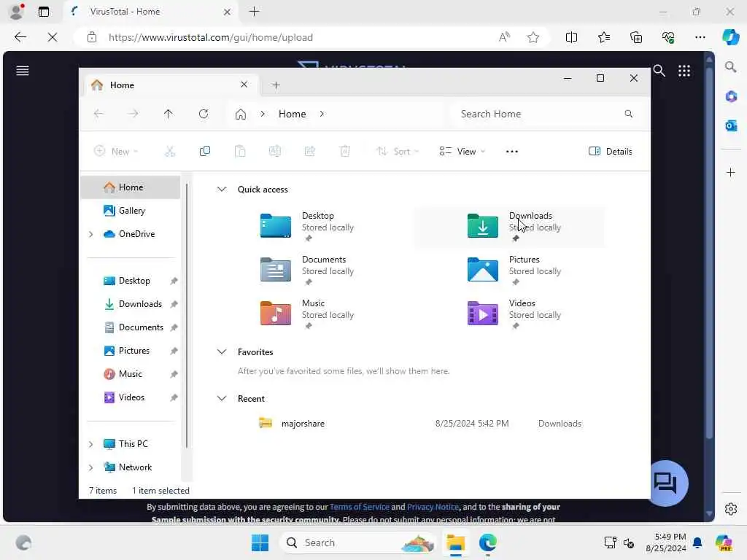The height and width of the screenshot is (560, 747).
Task: Click the Rename toolbar icon in File Explorer
Action: point(275,152)
